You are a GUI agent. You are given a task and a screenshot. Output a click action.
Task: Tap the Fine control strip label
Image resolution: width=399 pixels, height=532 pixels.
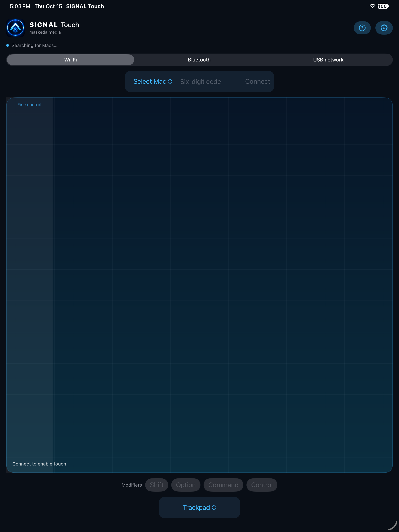(x=29, y=105)
